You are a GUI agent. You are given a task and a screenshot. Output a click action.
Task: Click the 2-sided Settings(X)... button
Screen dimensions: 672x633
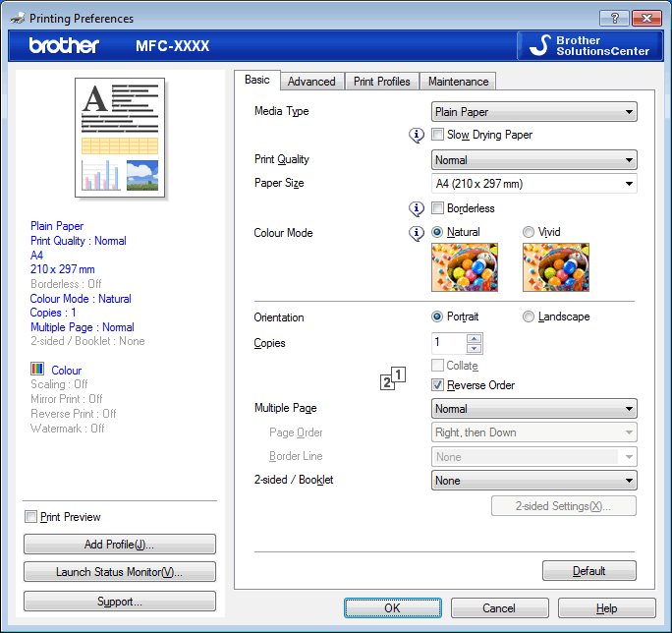coord(564,506)
